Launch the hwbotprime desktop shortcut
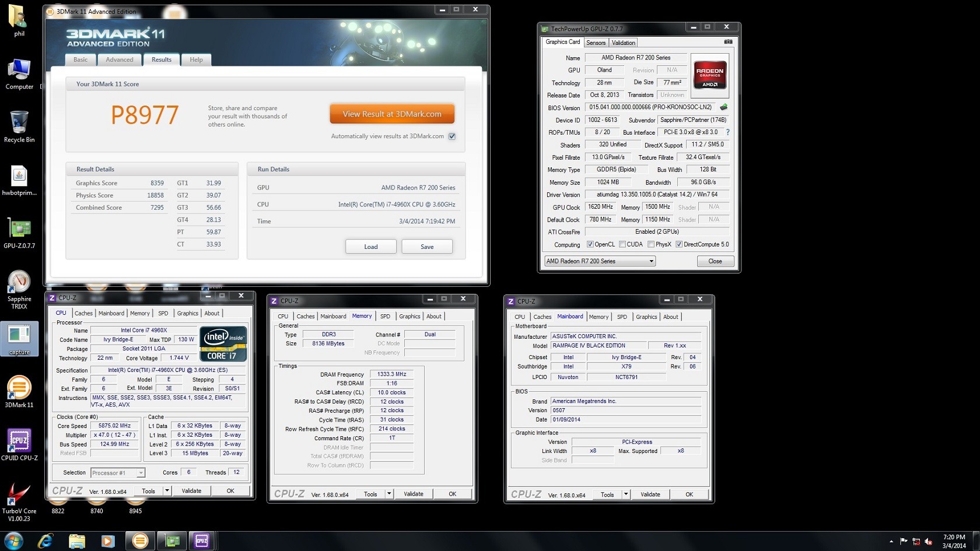 pos(19,180)
